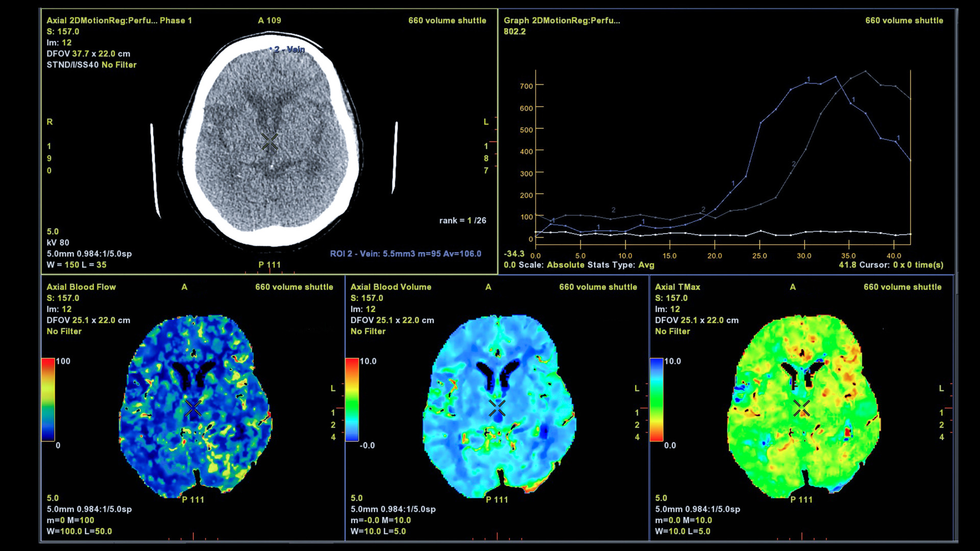Click the Blood Volume color scale bar
The height and width of the screenshot is (551, 980).
[x=352, y=399]
